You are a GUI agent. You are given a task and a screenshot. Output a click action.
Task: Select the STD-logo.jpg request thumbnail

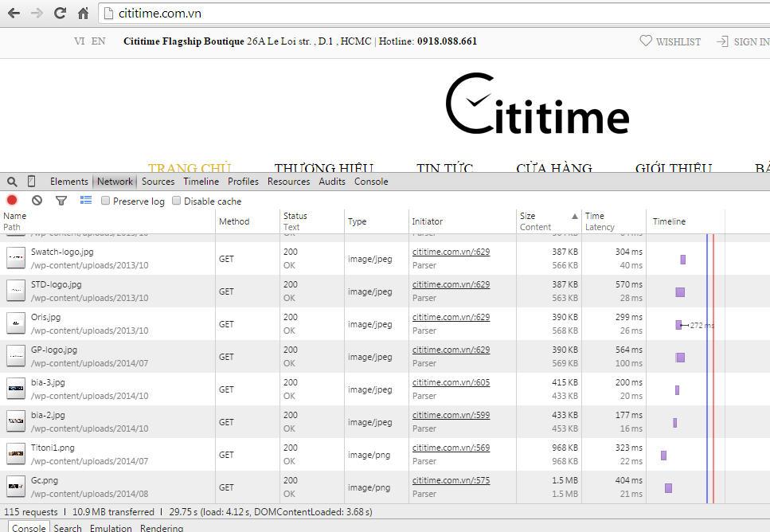click(16, 291)
